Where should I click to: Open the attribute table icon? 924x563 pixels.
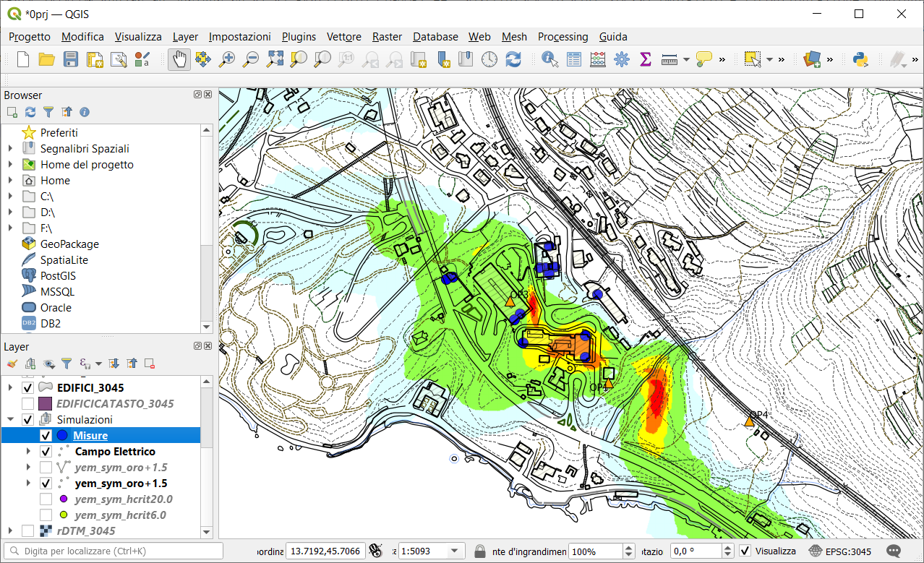[x=574, y=59]
